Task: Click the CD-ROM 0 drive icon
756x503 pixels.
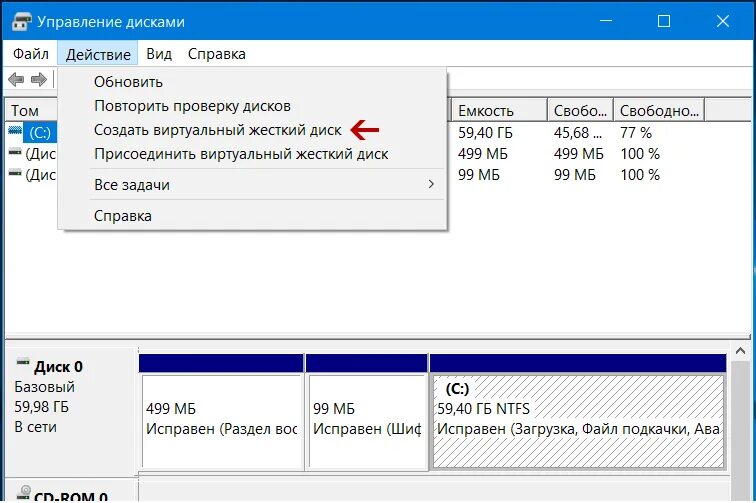Action: tap(24, 492)
